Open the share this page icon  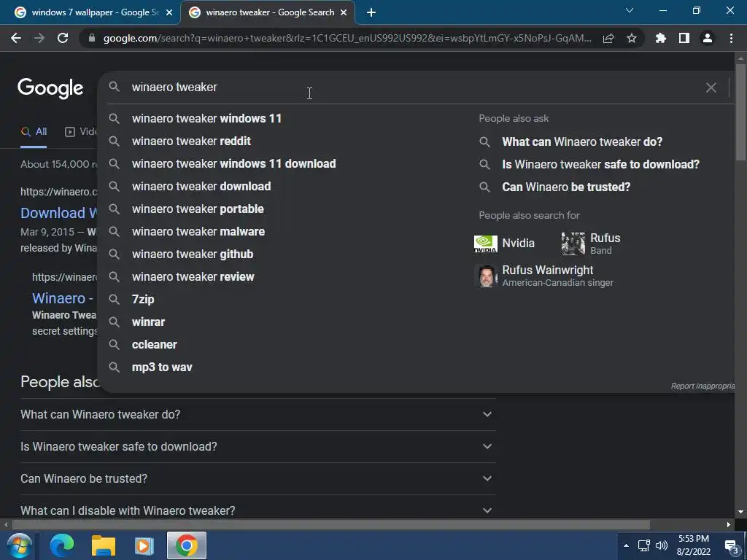pyautogui.click(x=608, y=38)
